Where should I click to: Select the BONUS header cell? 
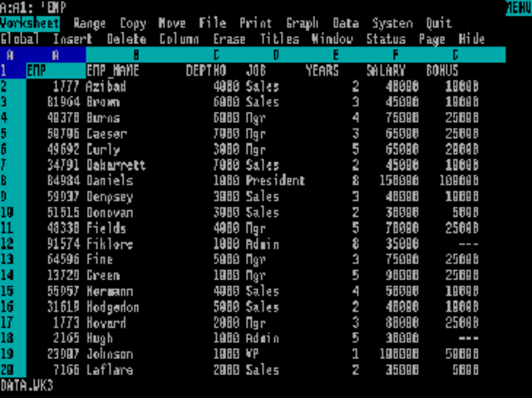point(442,71)
